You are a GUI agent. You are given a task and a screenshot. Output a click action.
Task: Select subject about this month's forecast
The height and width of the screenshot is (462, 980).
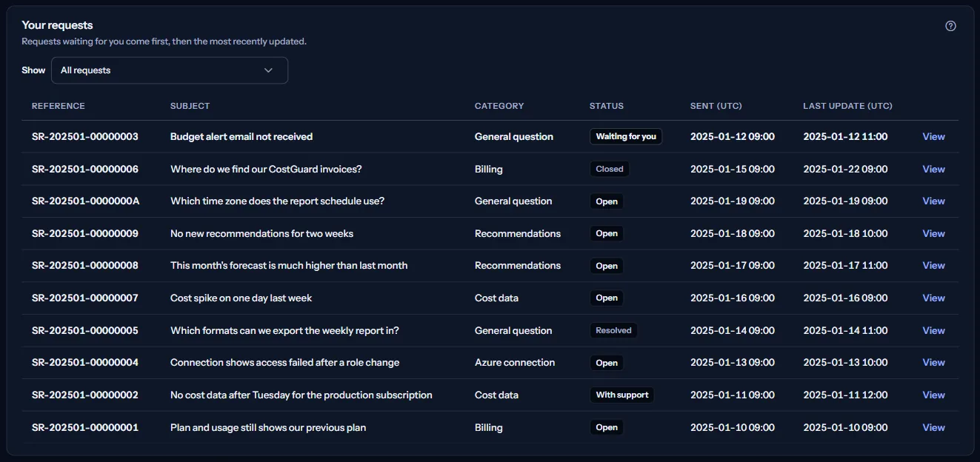289,265
